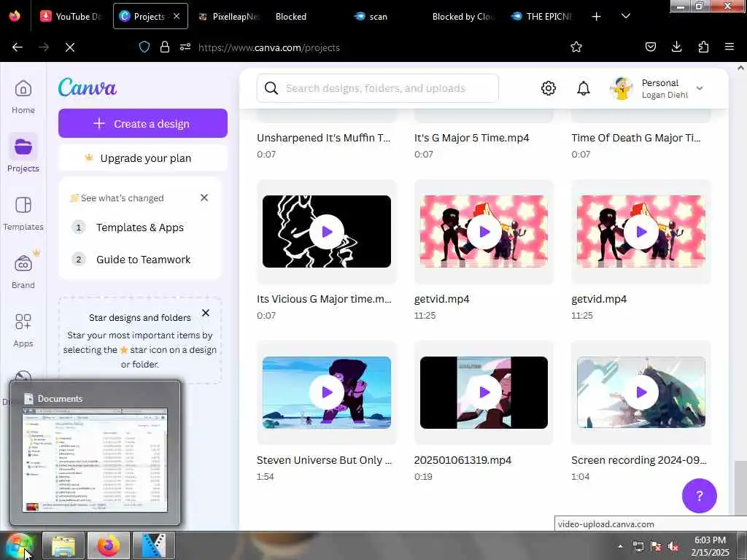Click the search magnifier icon
Image resolution: width=747 pixels, height=560 pixels.
(x=271, y=88)
